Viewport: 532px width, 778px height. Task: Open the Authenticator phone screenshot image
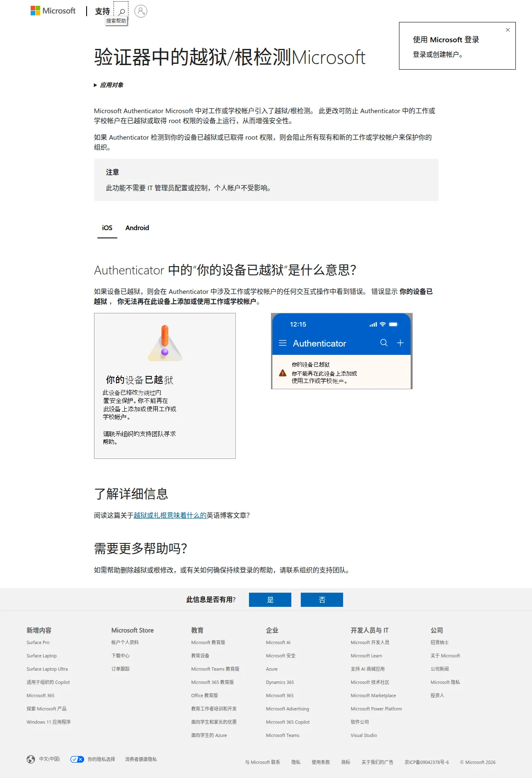[342, 351]
